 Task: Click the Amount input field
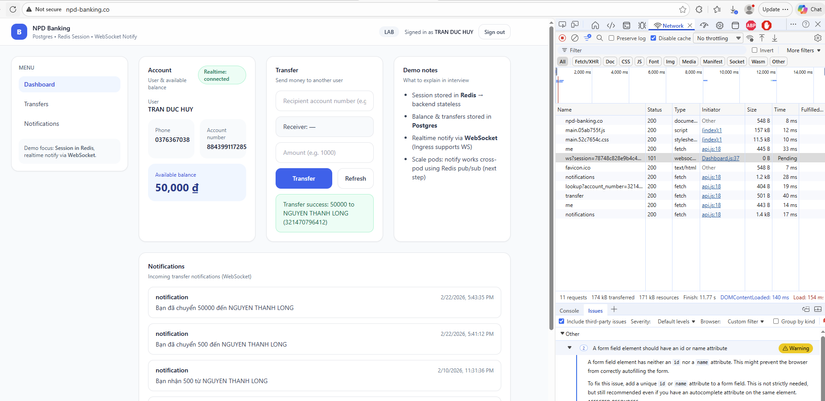click(324, 153)
